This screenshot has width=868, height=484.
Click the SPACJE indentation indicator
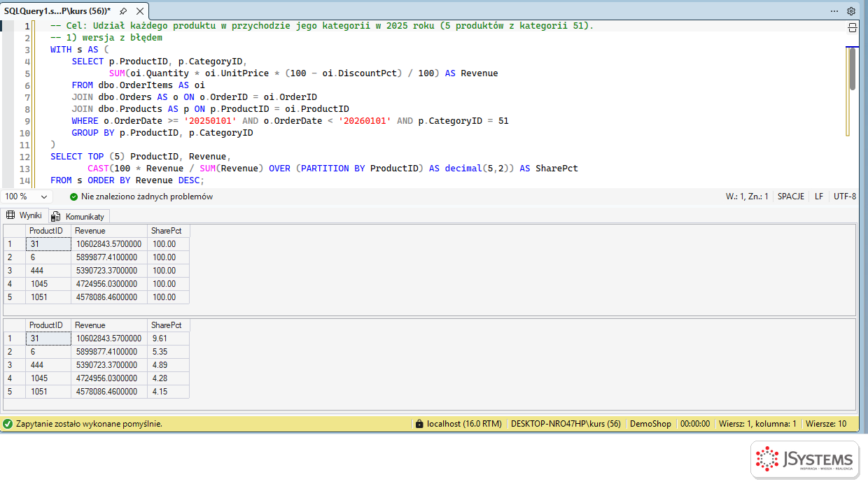tap(791, 197)
